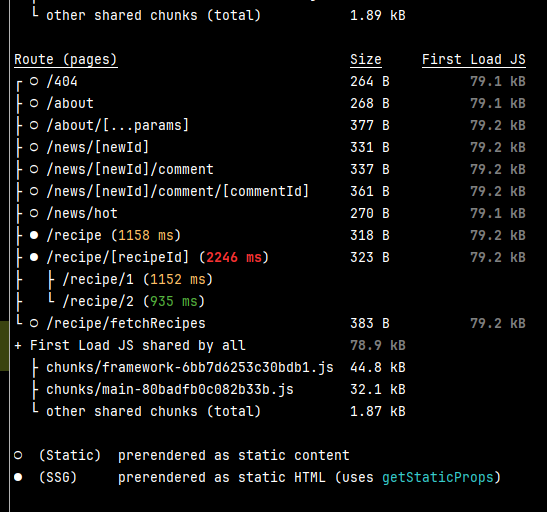The image size is (547, 512).
Task: Click the hollow circle beside /404 route
Action: coord(34,81)
